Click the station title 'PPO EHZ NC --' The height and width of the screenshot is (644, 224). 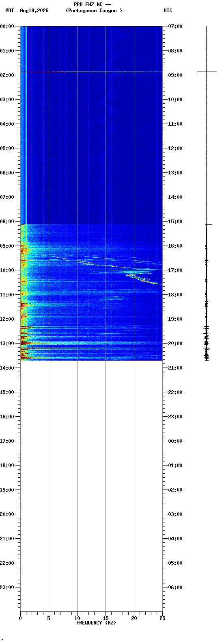[93, 4]
